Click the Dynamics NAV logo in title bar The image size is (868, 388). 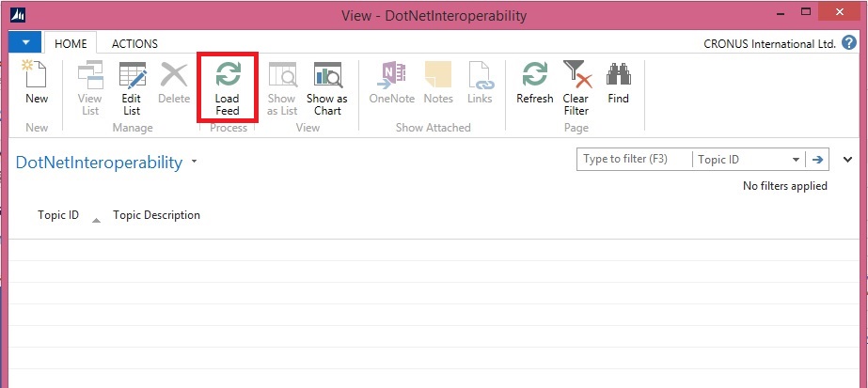coord(18,15)
